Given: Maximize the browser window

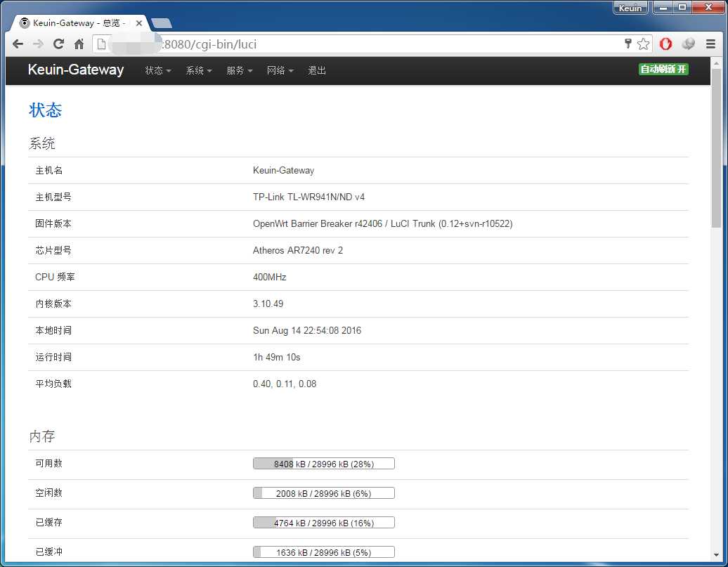Looking at the screenshot, I should [x=682, y=8].
